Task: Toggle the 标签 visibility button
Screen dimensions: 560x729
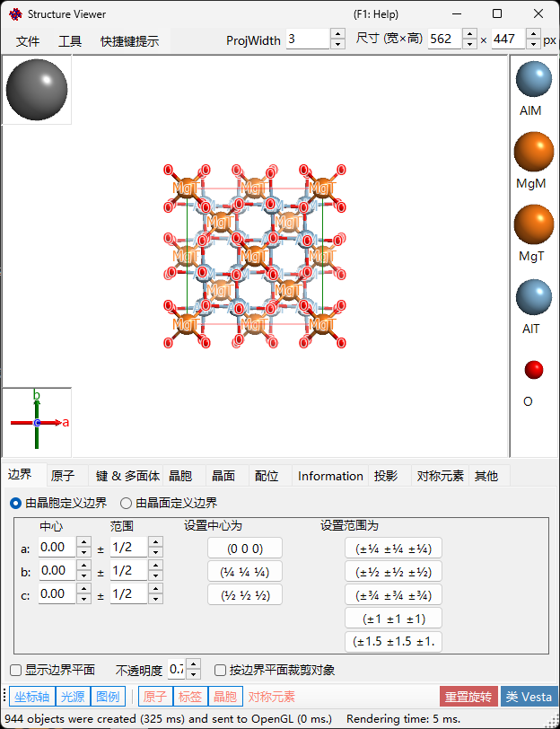Action: click(190, 697)
